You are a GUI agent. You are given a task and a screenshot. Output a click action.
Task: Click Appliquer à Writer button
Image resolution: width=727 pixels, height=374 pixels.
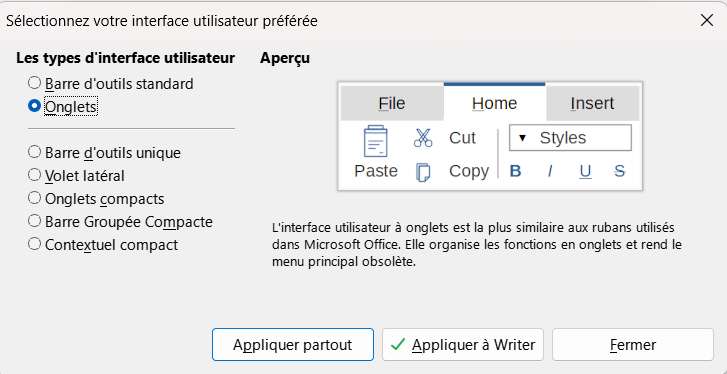point(463,345)
